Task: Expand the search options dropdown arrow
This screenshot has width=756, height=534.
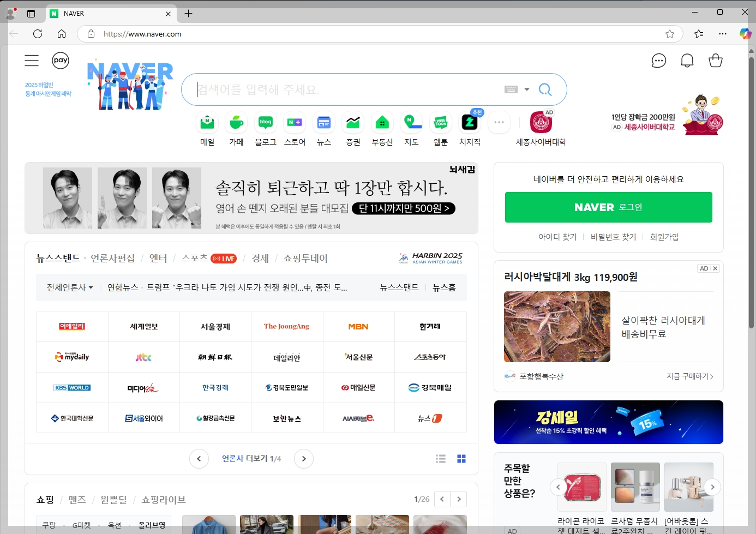Action: pos(527,89)
